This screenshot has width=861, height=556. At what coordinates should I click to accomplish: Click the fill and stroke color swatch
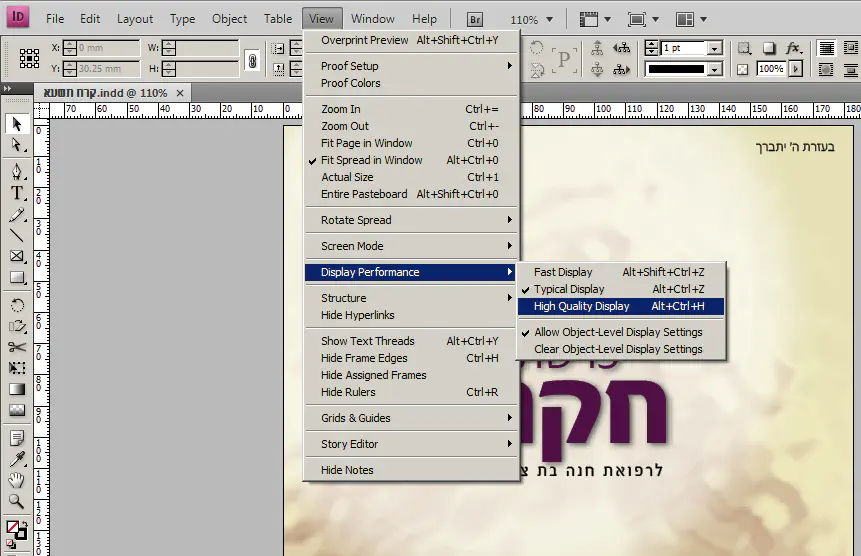point(15,528)
